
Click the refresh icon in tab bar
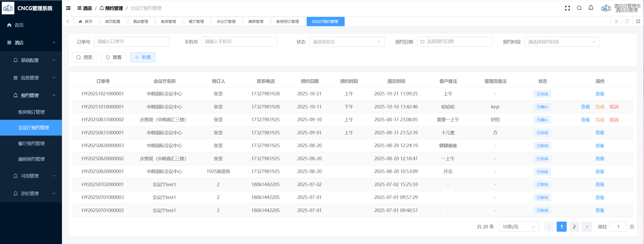[x=627, y=21]
